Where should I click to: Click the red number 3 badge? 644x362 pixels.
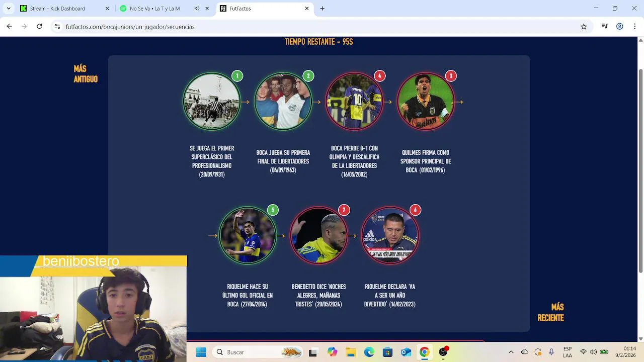click(451, 76)
